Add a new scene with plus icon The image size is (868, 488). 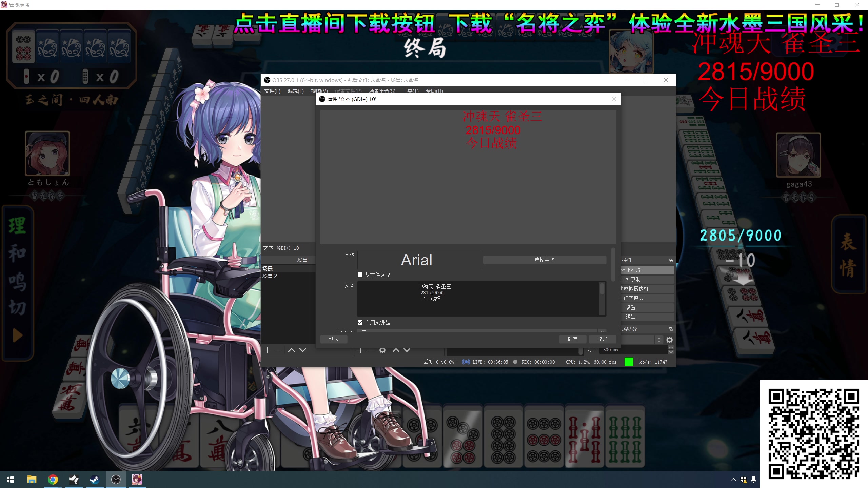pos(267,350)
